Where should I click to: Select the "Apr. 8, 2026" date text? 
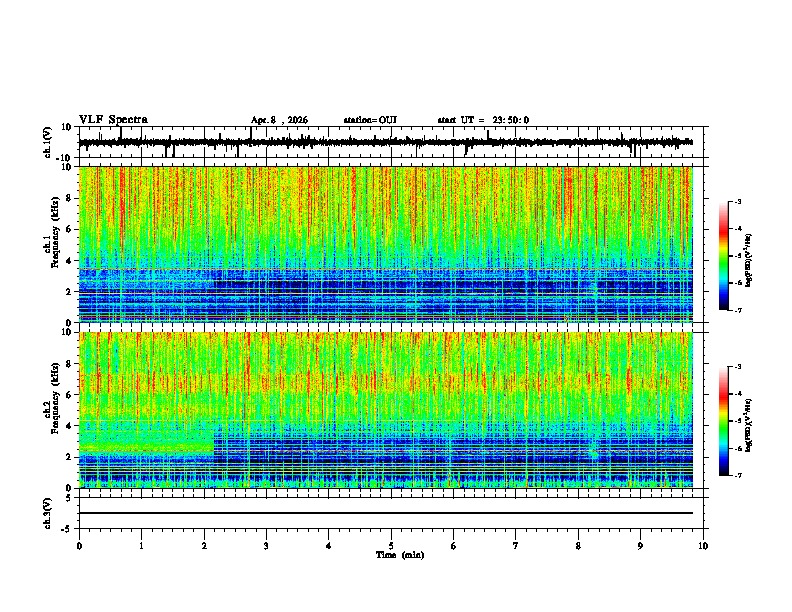[279, 120]
